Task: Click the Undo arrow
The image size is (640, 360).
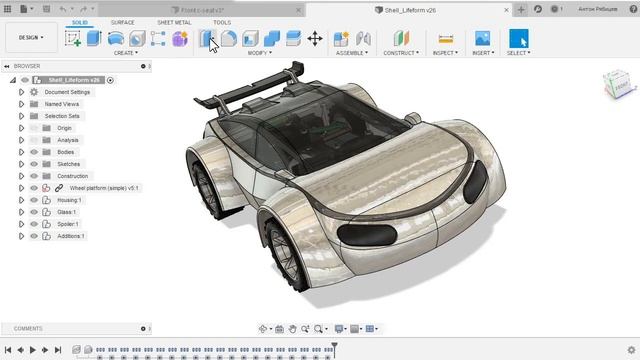Action: tap(63, 9)
